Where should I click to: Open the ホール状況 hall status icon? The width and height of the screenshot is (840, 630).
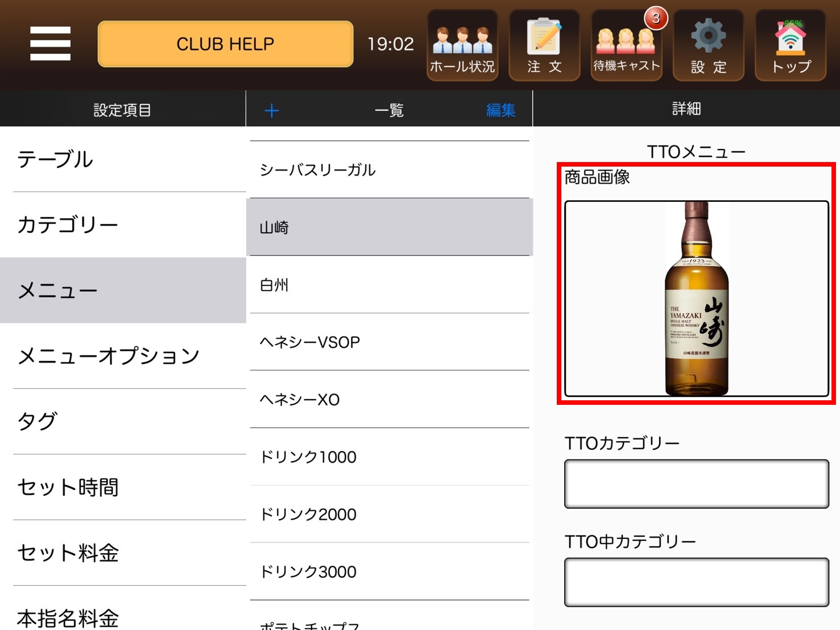[x=462, y=45]
